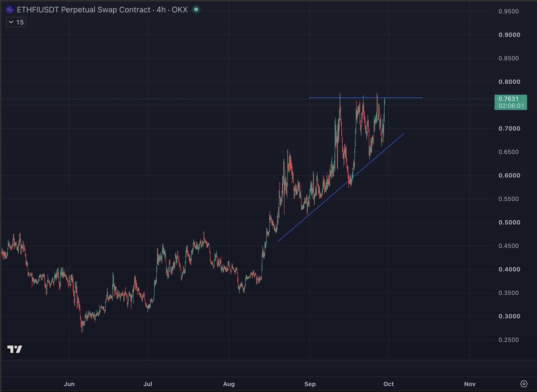Click the candle countdown timer 02:06:01
The height and width of the screenshot is (392, 537).
pos(511,106)
